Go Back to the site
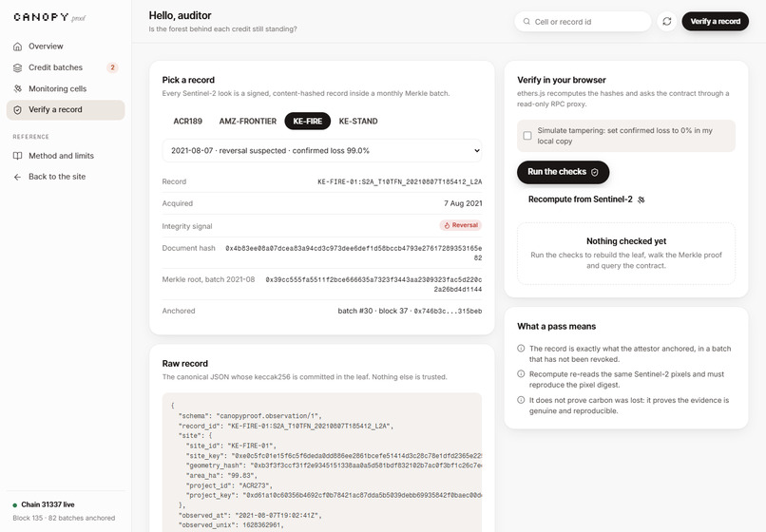This screenshot has width=766, height=532. coord(66,177)
